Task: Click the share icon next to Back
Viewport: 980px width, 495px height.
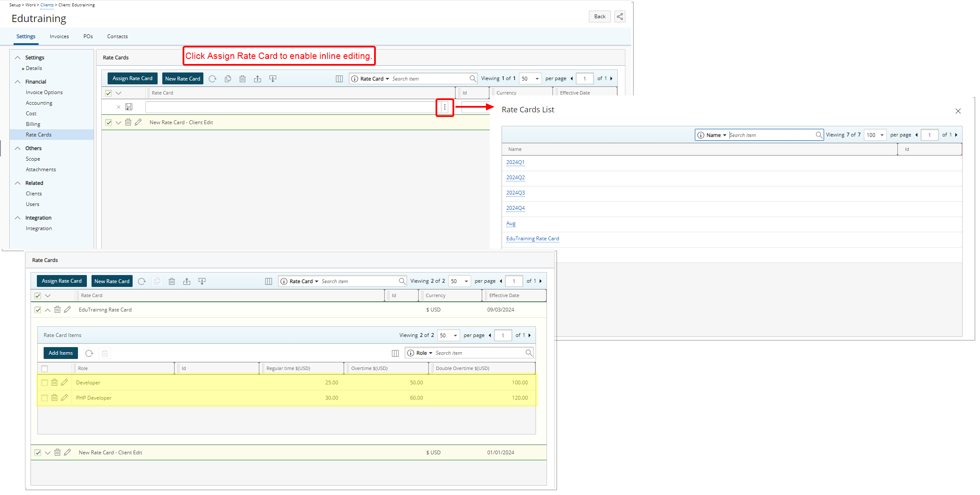Action: (x=620, y=17)
